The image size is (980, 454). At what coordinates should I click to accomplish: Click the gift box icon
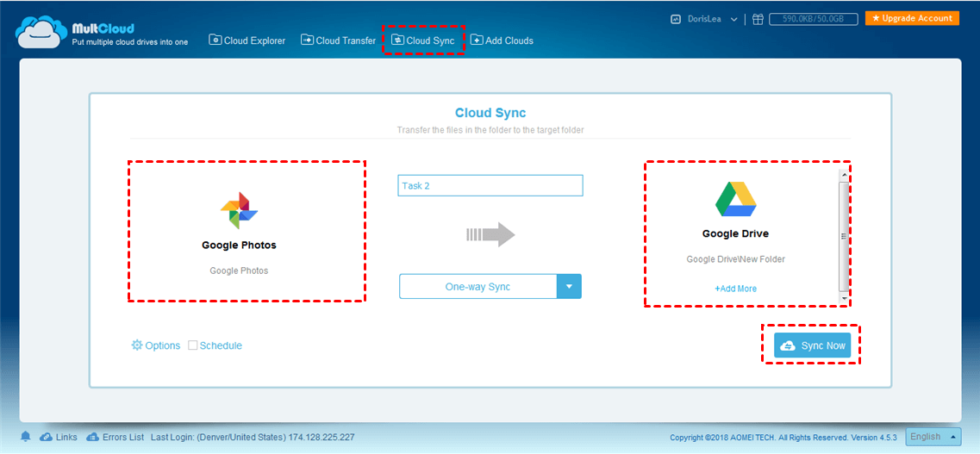[758, 19]
